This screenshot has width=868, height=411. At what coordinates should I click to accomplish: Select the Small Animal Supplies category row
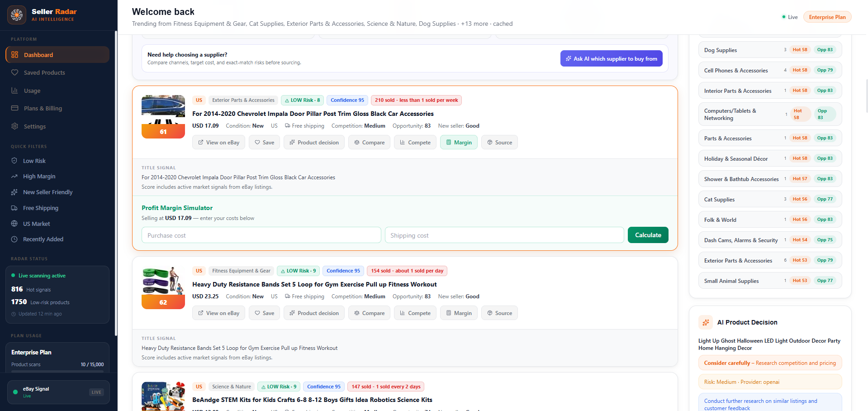(x=770, y=281)
